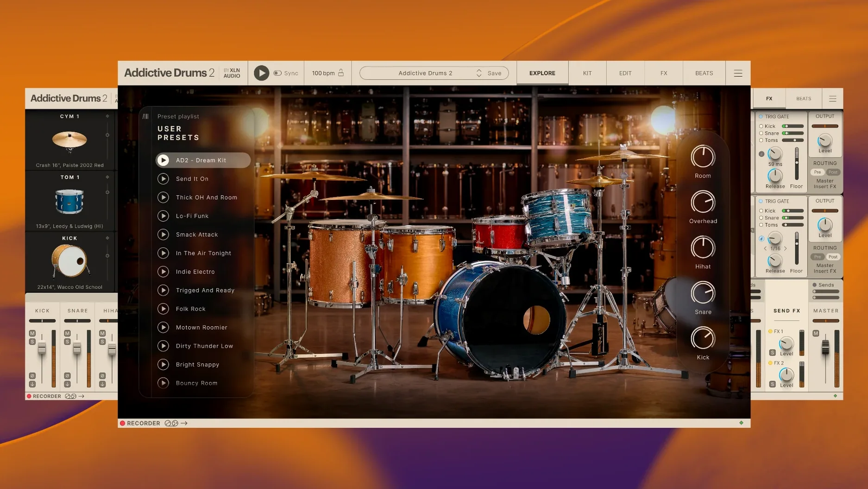The image size is (868, 489).
Task: Select the Motown Roomier preset text
Action: coord(201,327)
